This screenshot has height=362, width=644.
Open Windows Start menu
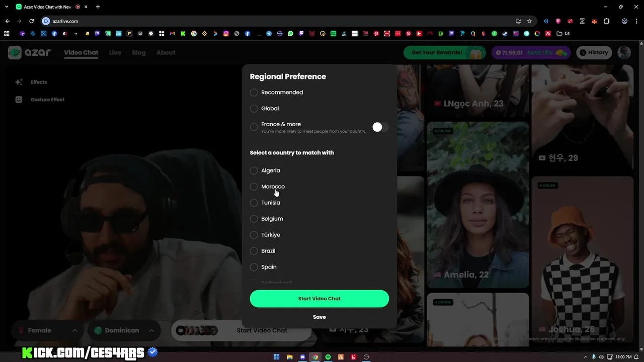point(276,357)
